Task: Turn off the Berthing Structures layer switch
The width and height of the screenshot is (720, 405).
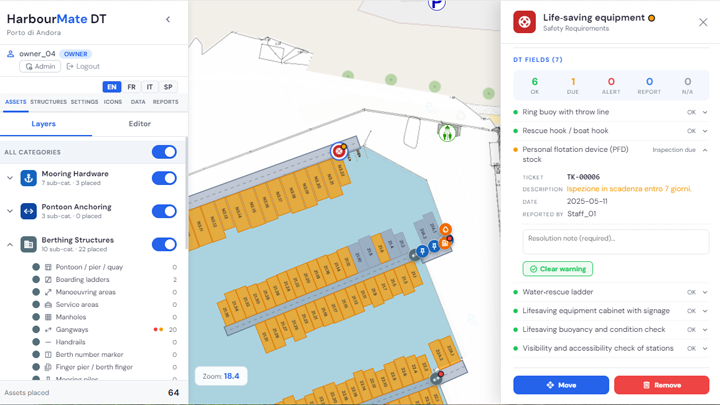Action: click(164, 244)
